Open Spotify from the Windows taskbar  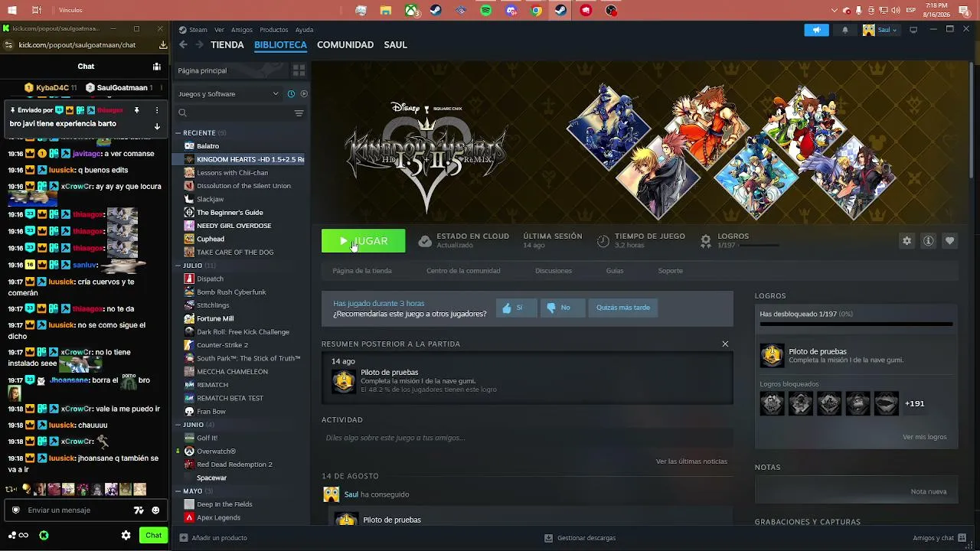(x=486, y=11)
